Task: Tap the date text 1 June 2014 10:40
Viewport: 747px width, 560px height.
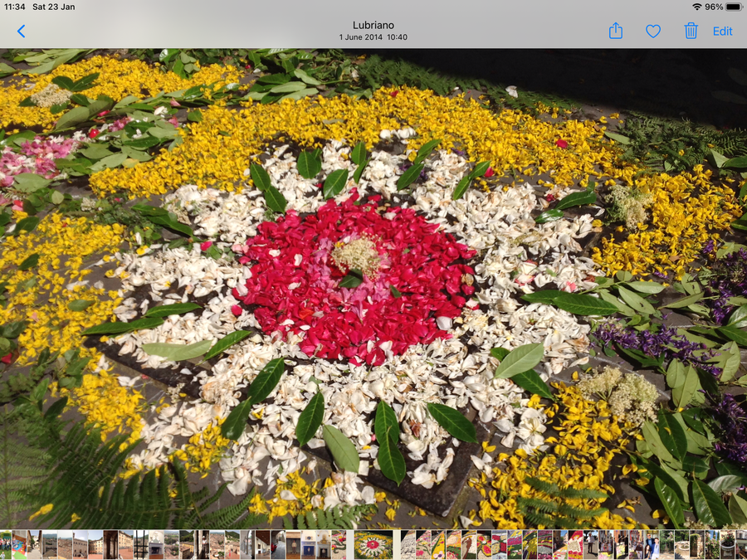Action: point(373,37)
